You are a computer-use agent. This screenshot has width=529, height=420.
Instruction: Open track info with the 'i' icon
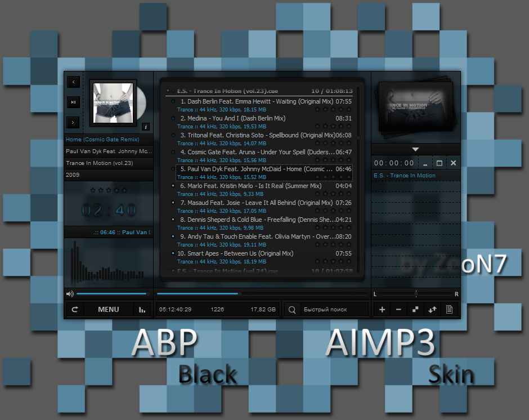146,127
